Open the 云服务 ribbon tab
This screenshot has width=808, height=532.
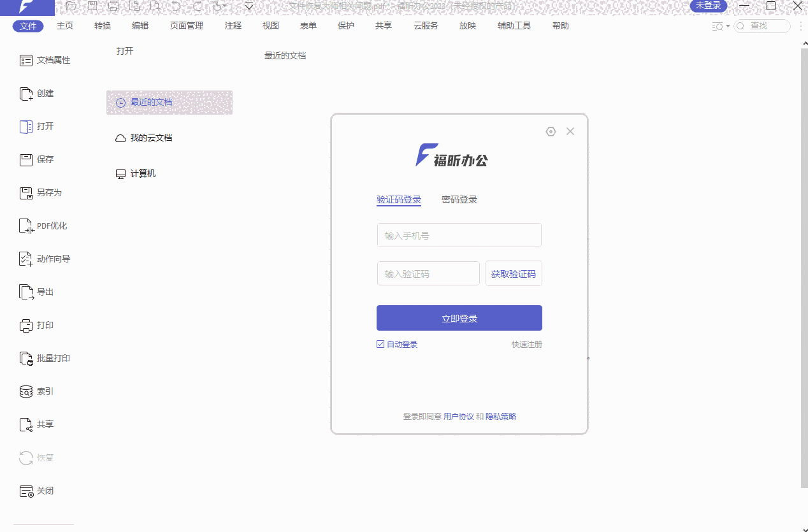424,25
